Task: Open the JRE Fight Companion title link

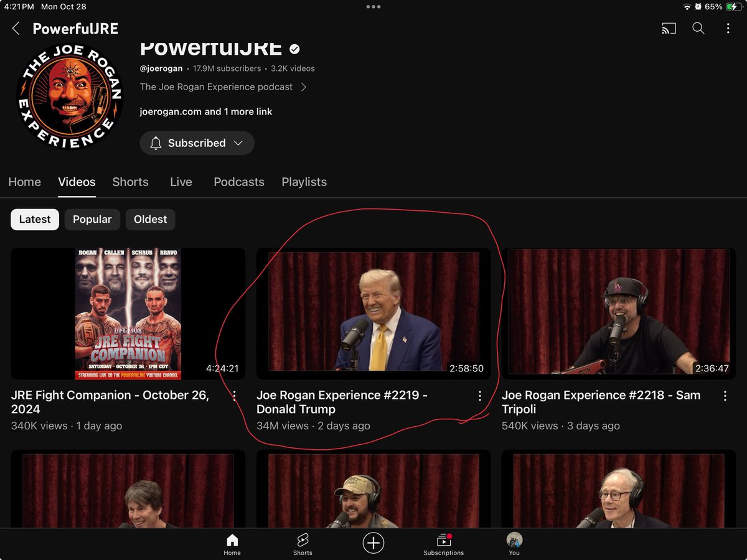Action: [110, 402]
